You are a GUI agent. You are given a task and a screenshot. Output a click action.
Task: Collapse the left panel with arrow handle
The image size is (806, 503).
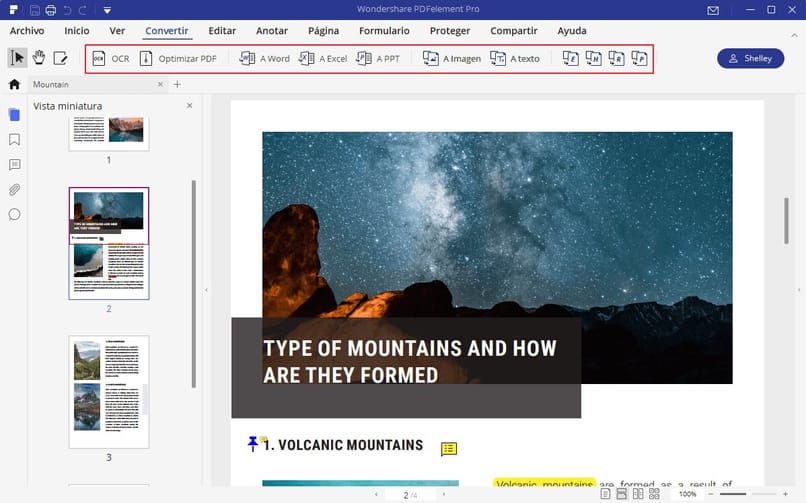pyautogui.click(x=206, y=290)
